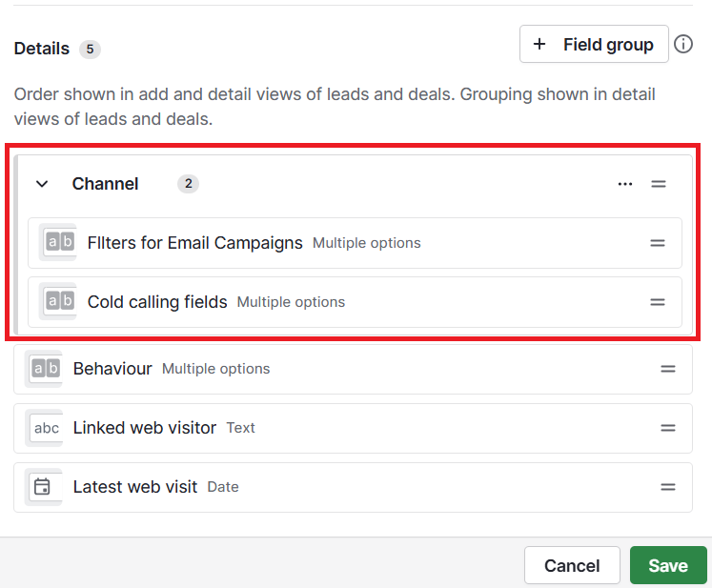Image resolution: width=712 pixels, height=588 pixels.
Task: Click the Details count badge 5
Action: tap(90, 49)
